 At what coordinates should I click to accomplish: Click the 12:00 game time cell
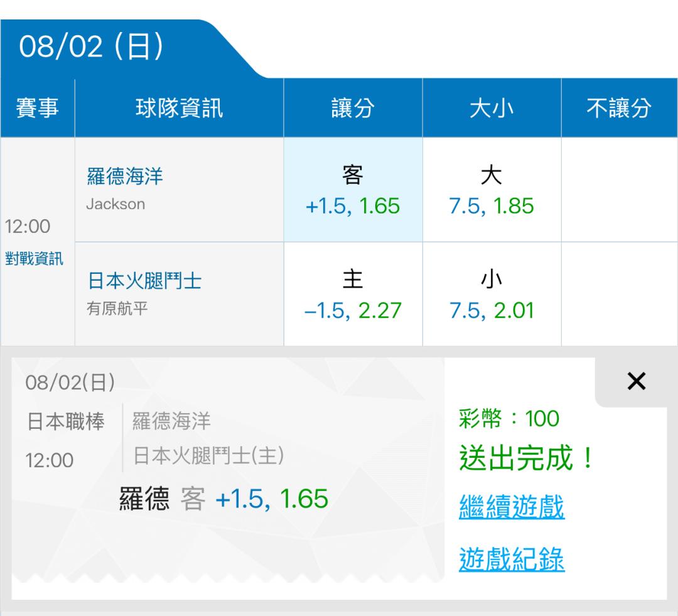pyautogui.click(x=27, y=226)
